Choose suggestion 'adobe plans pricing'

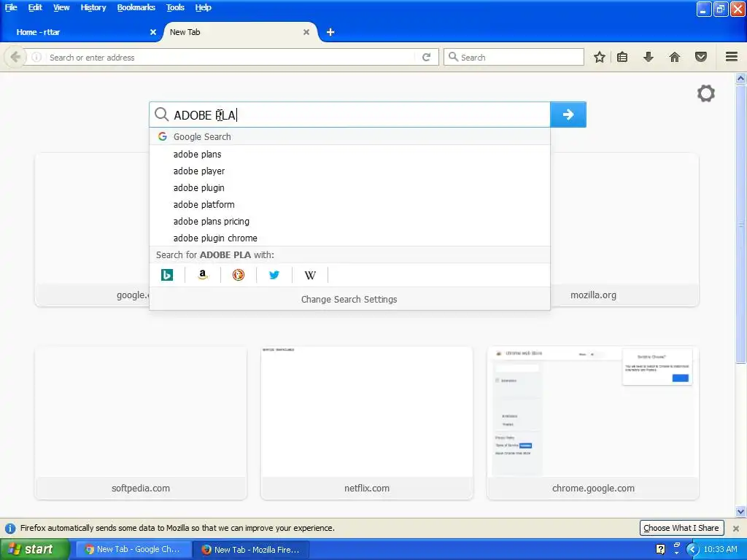point(349,221)
